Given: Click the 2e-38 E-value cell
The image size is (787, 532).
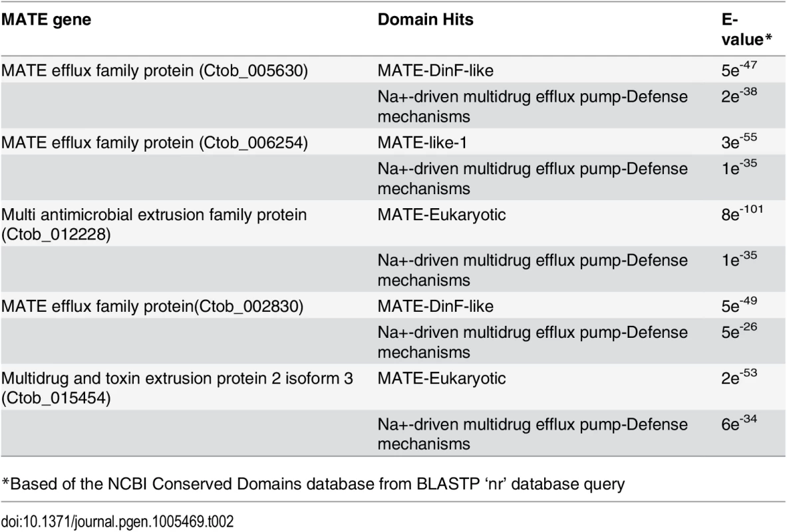Looking at the screenshot, I should [x=739, y=95].
